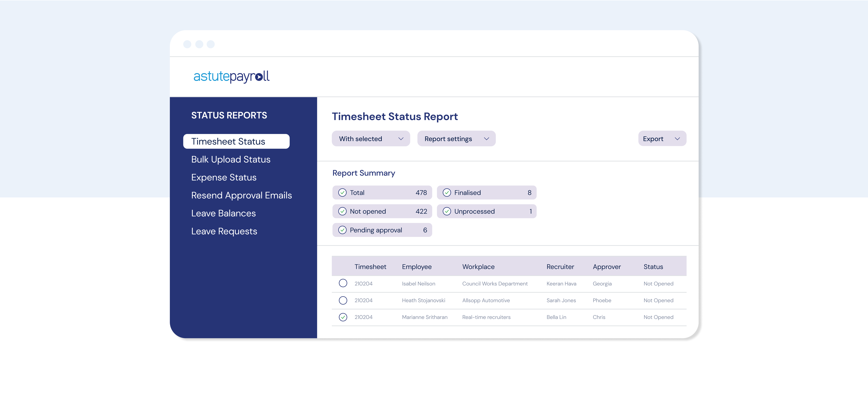Screen dimensions: 868x407
Task: Click timesheet 210204 in Isabel Neilson row
Action: click(364, 284)
